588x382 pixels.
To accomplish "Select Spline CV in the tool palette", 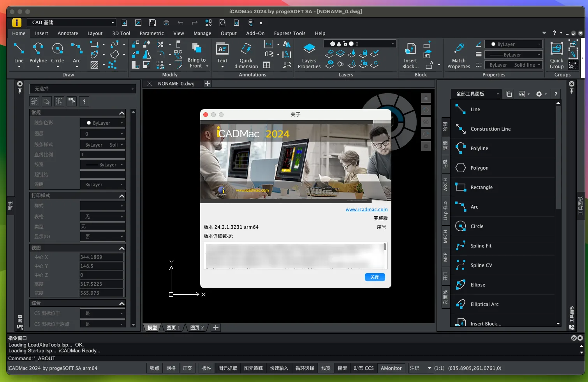I will [x=503, y=265].
